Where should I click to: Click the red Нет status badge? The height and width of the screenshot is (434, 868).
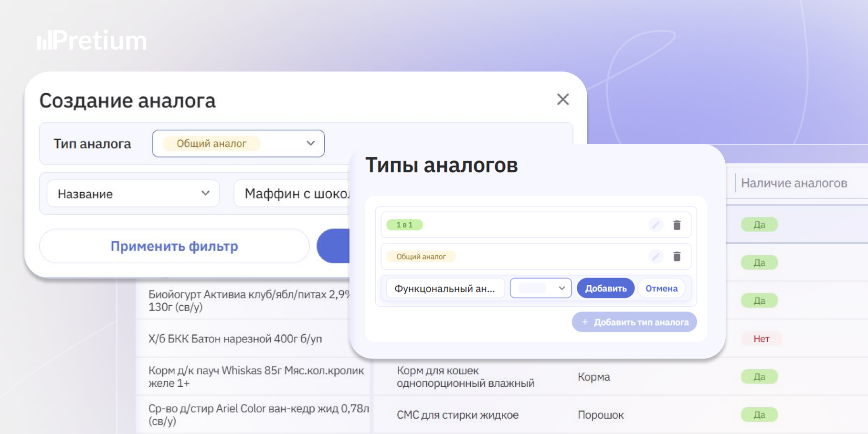(761, 339)
